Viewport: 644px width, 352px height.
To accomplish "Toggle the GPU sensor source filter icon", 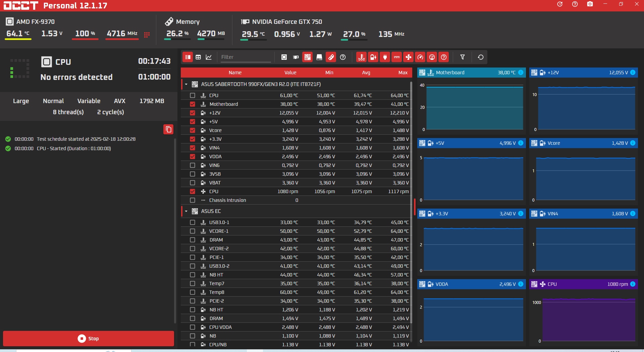I will click(x=296, y=57).
